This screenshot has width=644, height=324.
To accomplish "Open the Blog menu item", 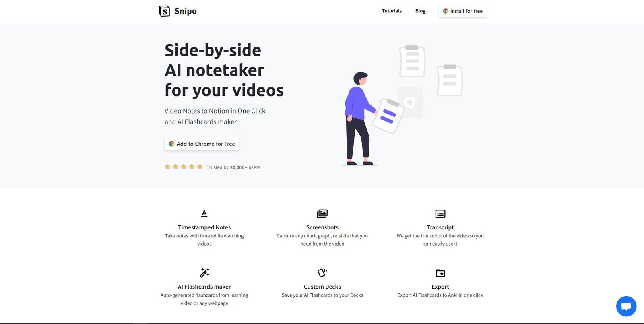I will (420, 11).
